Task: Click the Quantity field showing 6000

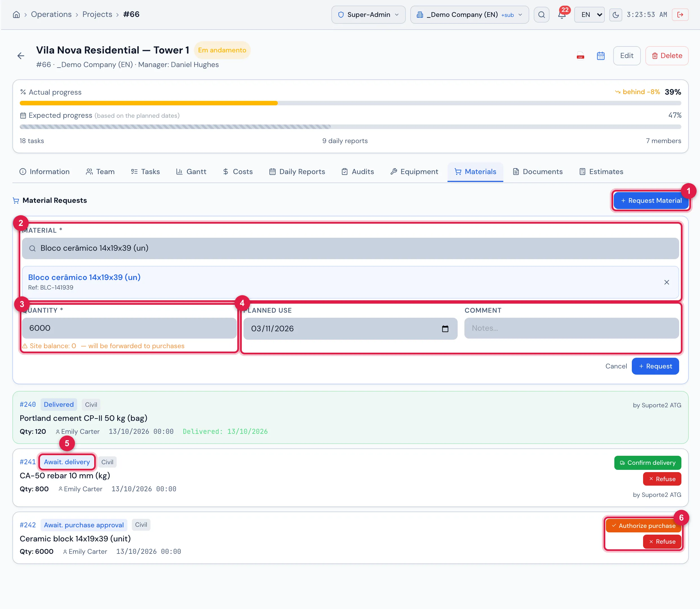Action: (129, 328)
